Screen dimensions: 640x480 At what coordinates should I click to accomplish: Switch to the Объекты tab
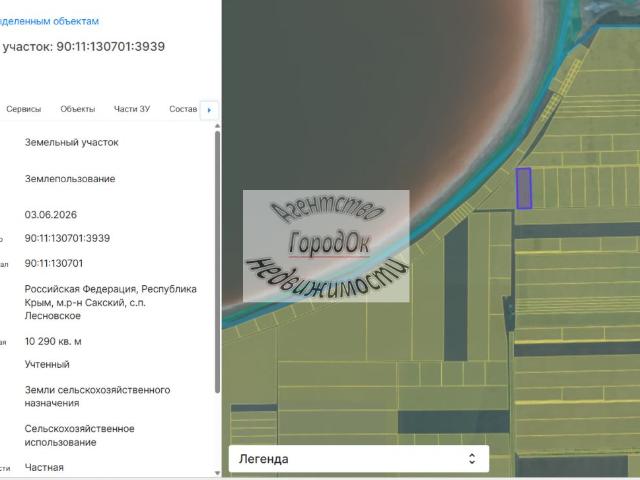pos(78,109)
